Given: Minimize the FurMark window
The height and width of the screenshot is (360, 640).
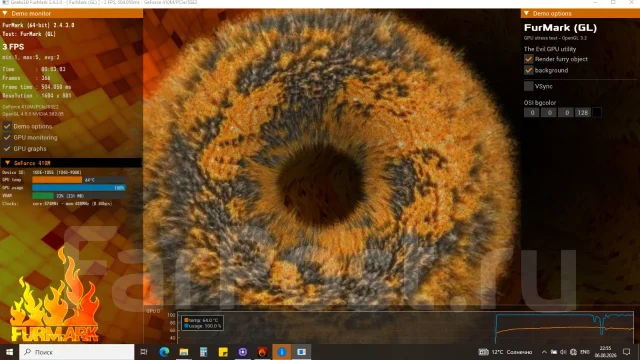Looking at the screenshot, I should 595,2.
